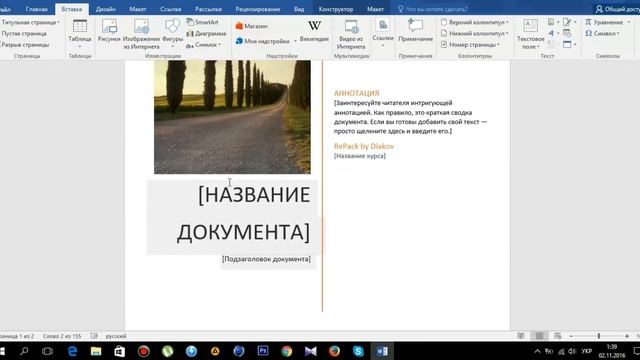Insert a Разрыв страницы page break
The image size is (640, 360).
click(x=25, y=45)
